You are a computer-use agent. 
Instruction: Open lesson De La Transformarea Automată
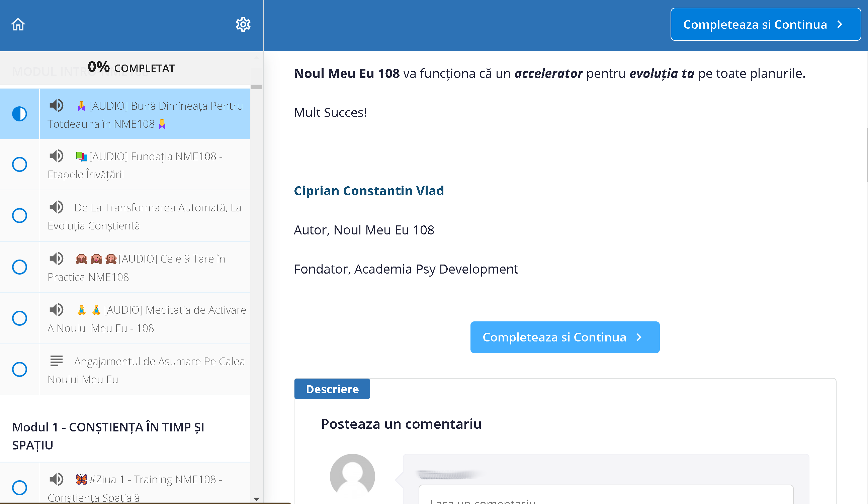pos(145,216)
